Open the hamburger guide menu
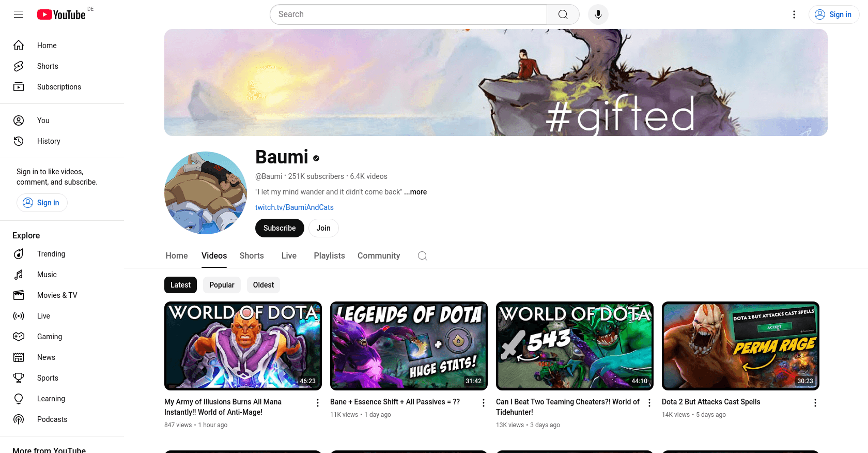 click(x=19, y=14)
